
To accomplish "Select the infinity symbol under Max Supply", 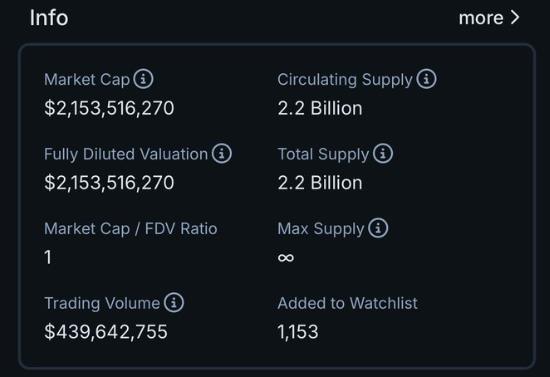I will (x=286, y=258).
